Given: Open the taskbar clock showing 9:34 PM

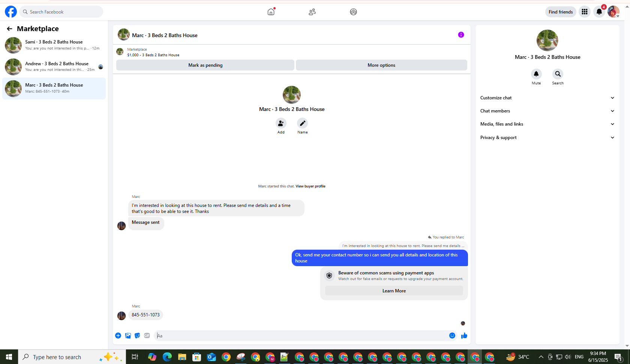Looking at the screenshot, I should coord(598,357).
